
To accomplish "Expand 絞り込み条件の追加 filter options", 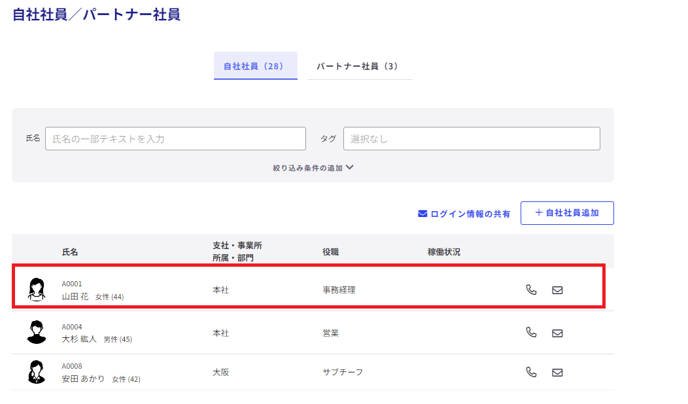I will click(313, 168).
